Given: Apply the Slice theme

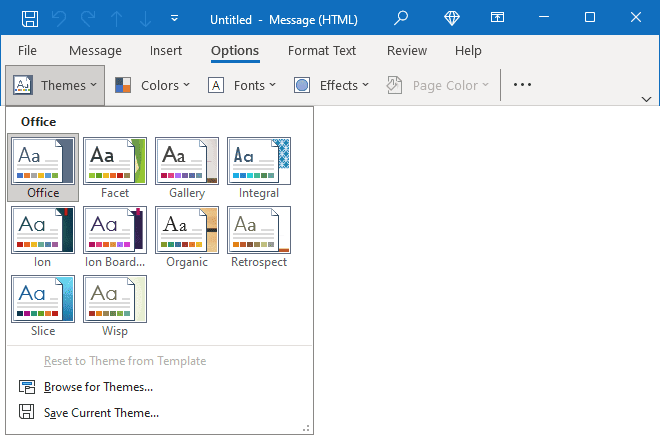Looking at the screenshot, I should (43, 306).
